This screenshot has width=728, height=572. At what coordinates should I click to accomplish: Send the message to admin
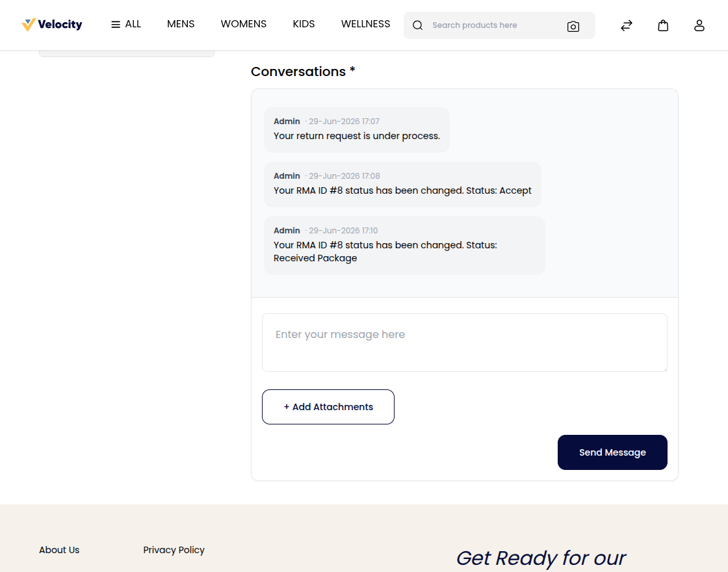pos(612,452)
